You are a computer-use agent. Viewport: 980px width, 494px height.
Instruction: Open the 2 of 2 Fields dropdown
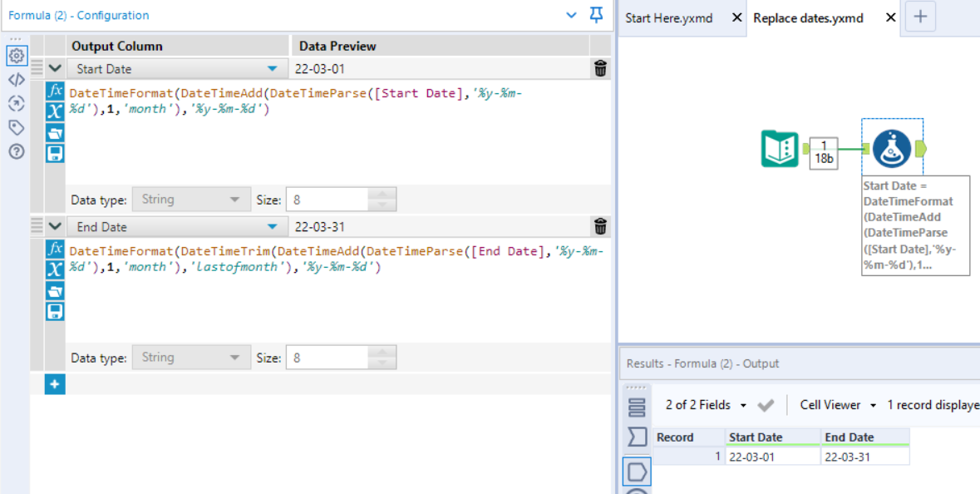click(x=705, y=405)
